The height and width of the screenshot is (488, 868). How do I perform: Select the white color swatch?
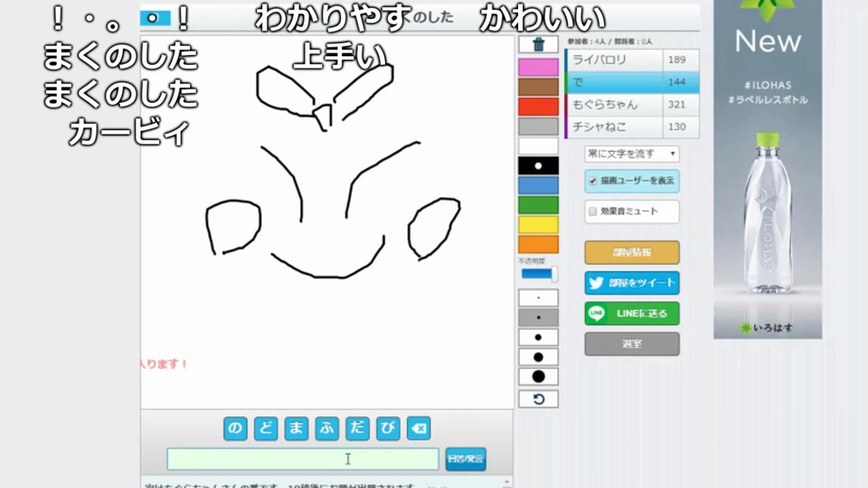(x=538, y=146)
